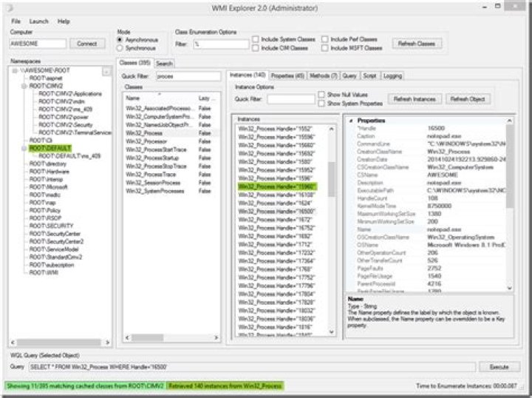Screen dimensions: 532x398
Task: Enable Include CIM Classes checkbox
Action: coord(256,48)
